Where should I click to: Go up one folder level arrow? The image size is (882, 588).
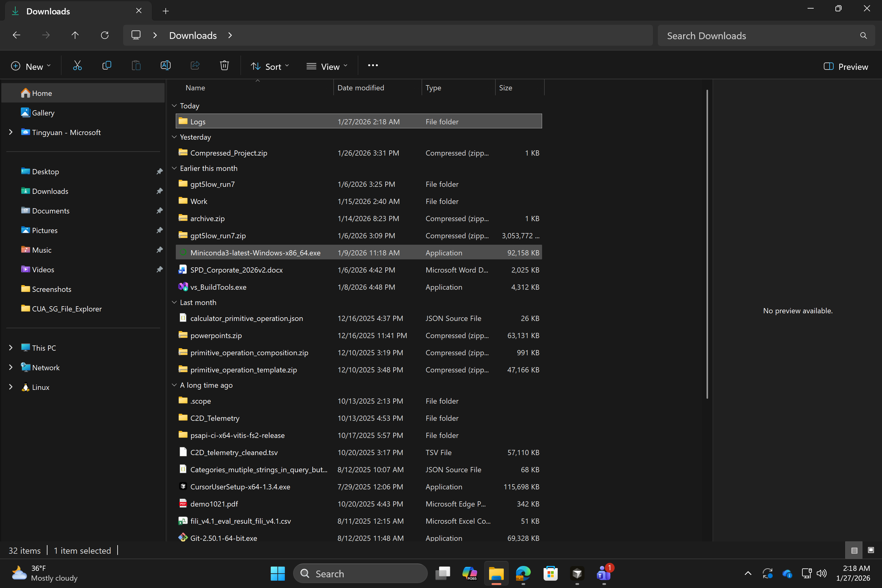pos(75,35)
